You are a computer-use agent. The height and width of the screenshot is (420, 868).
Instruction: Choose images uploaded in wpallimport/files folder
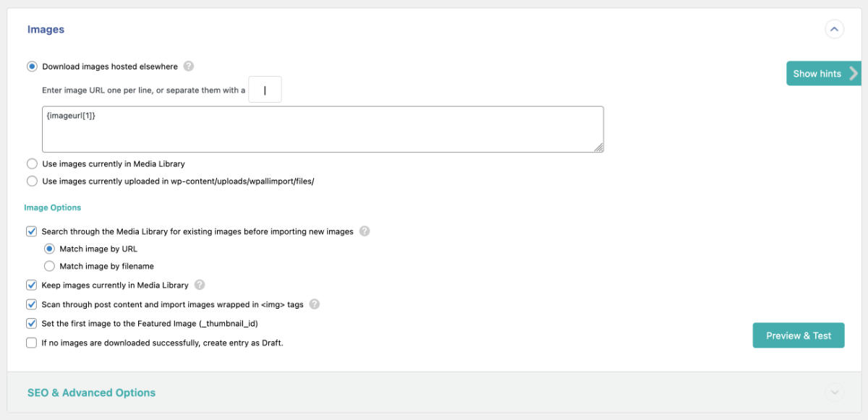32,181
